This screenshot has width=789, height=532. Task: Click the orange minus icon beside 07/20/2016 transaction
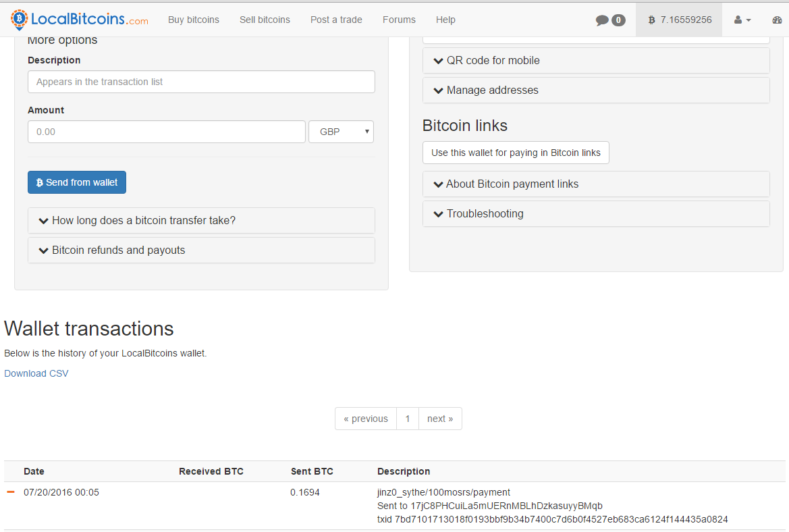point(11,492)
